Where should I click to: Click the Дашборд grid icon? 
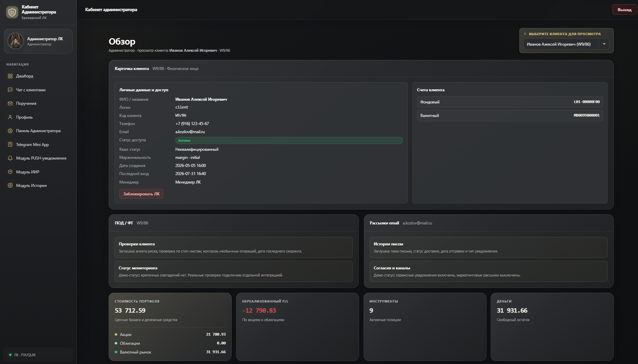point(10,76)
